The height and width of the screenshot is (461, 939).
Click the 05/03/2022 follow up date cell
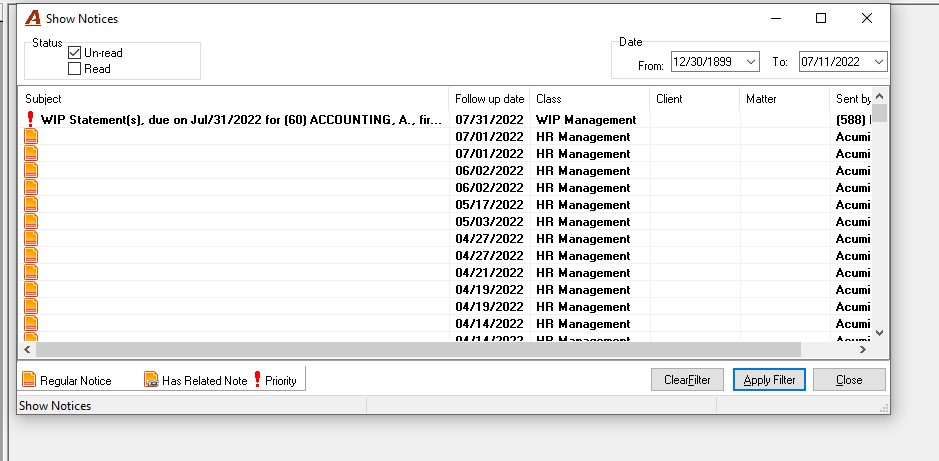pyautogui.click(x=489, y=222)
